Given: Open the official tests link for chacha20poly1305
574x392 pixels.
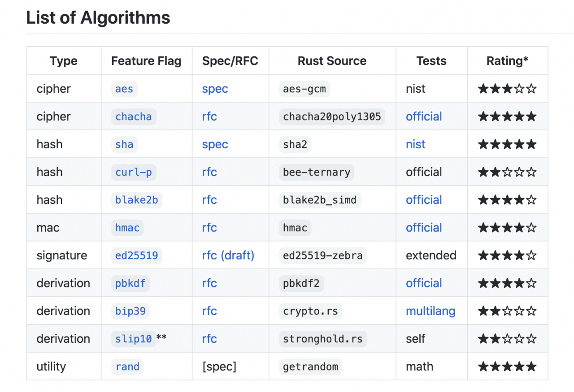Looking at the screenshot, I should pos(424,116).
